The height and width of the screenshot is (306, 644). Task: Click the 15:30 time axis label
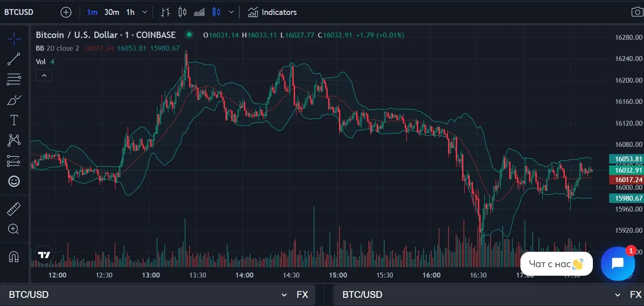[385, 275]
